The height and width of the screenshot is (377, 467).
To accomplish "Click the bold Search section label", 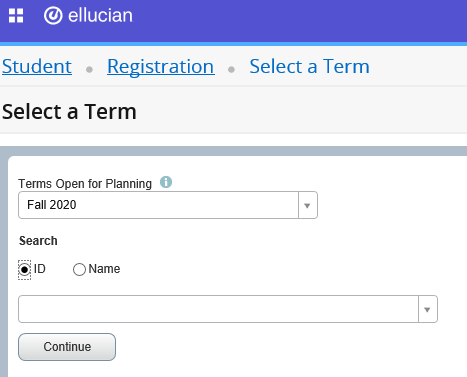I will 38,241.
